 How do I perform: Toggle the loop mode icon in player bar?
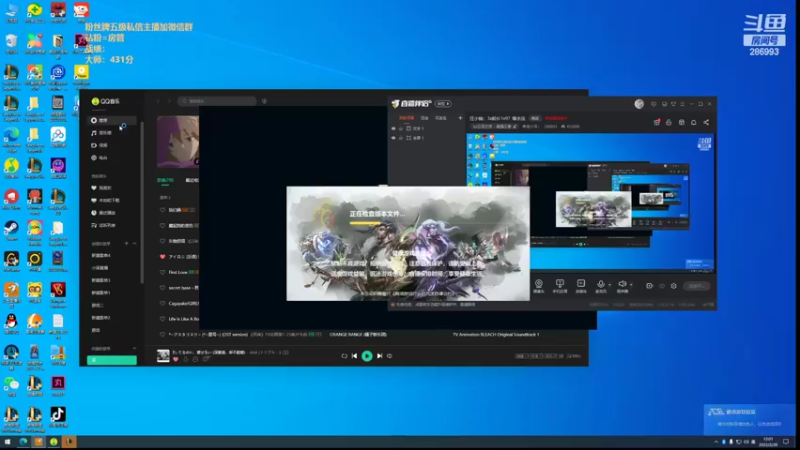[x=344, y=356]
